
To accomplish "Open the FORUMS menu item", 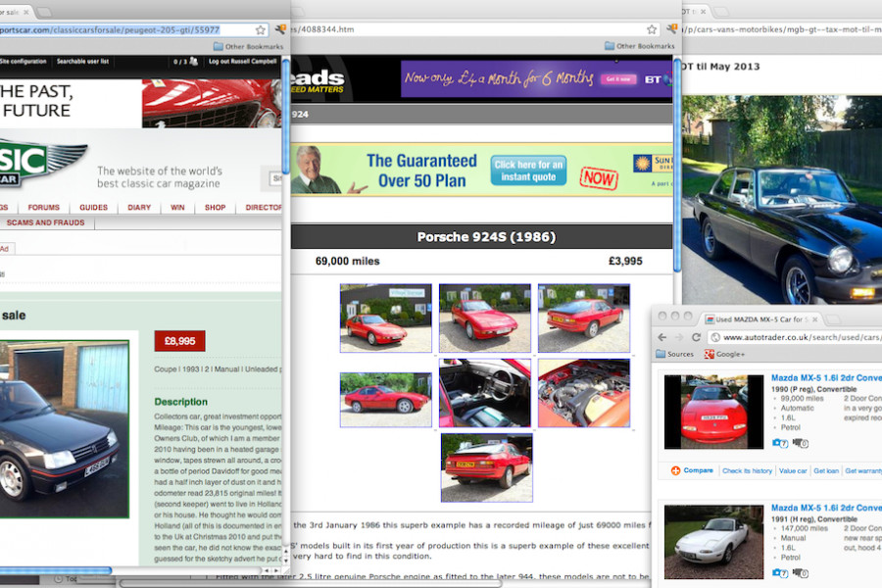I will coord(43,208).
